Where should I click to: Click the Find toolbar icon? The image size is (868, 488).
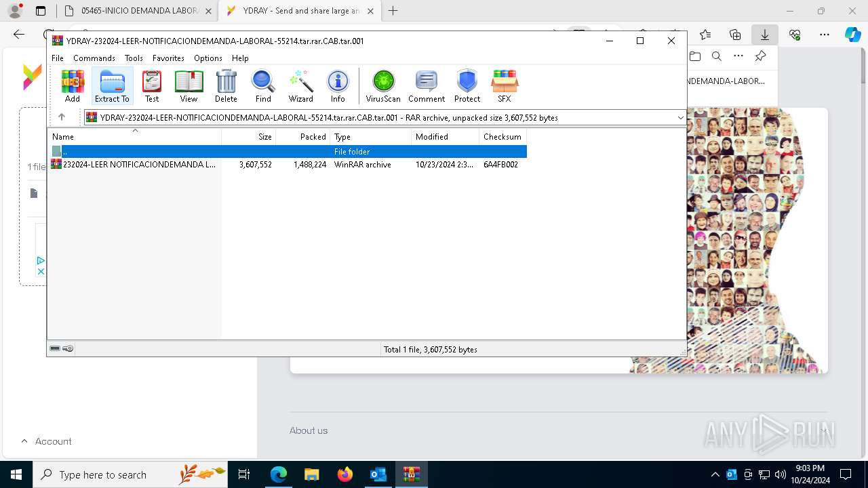[x=263, y=86]
